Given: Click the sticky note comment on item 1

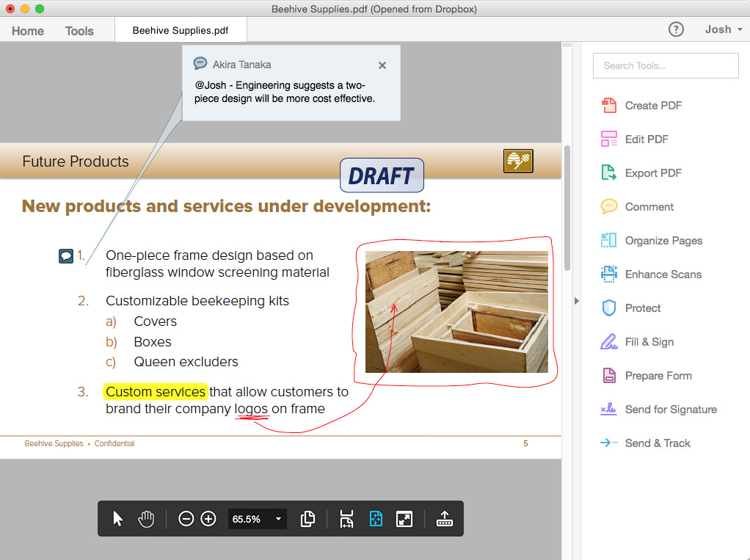Looking at the screenshot, I should pyautogui.click(x=66, y=256).
